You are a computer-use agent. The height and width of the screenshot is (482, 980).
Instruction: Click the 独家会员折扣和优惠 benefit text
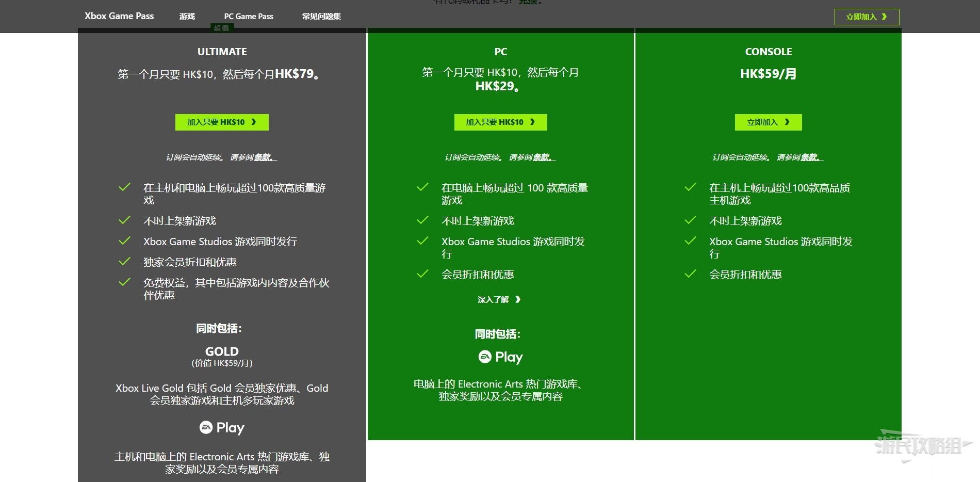190,262
